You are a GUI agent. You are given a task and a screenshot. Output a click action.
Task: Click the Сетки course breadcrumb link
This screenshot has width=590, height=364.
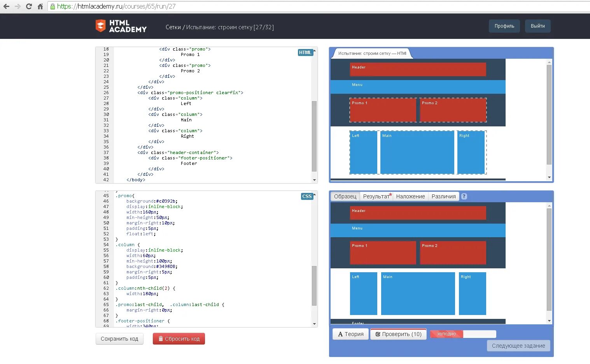click(173, 27)
